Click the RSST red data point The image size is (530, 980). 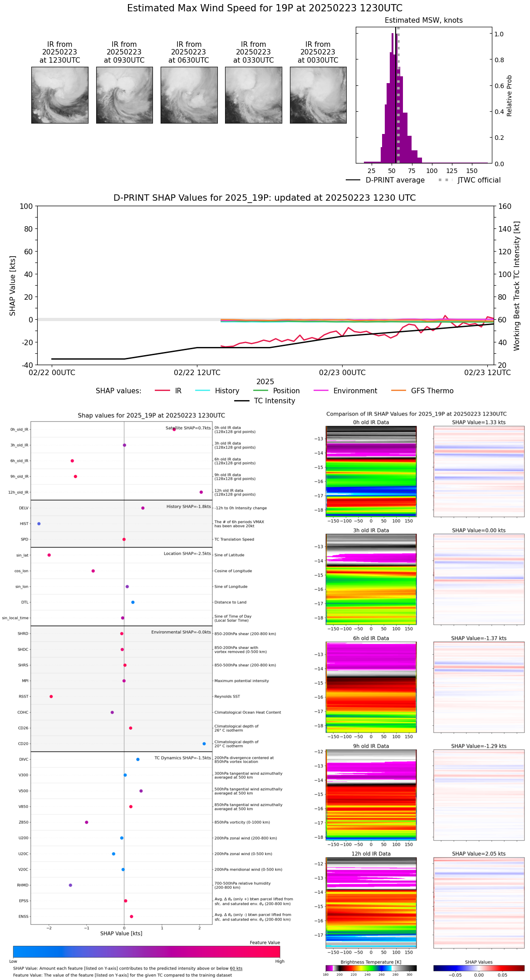click(x=51, y=696)
